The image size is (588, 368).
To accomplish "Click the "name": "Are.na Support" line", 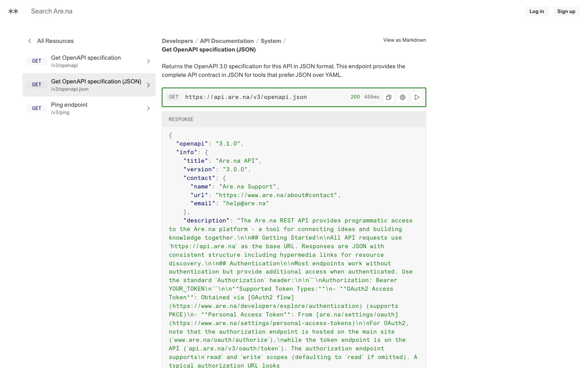I will [235, 186].
